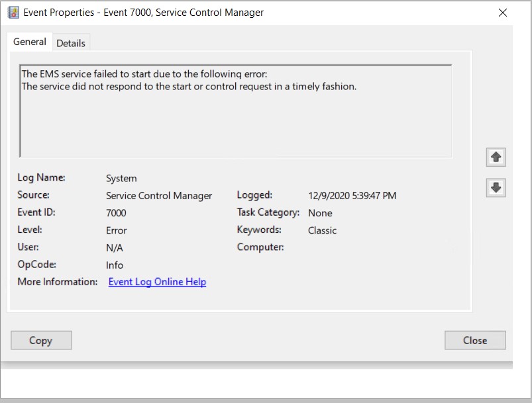The width and height of the screenshot is (532, 403).
Task: Select the Event ID value 7000
Action: pos(116,213)
